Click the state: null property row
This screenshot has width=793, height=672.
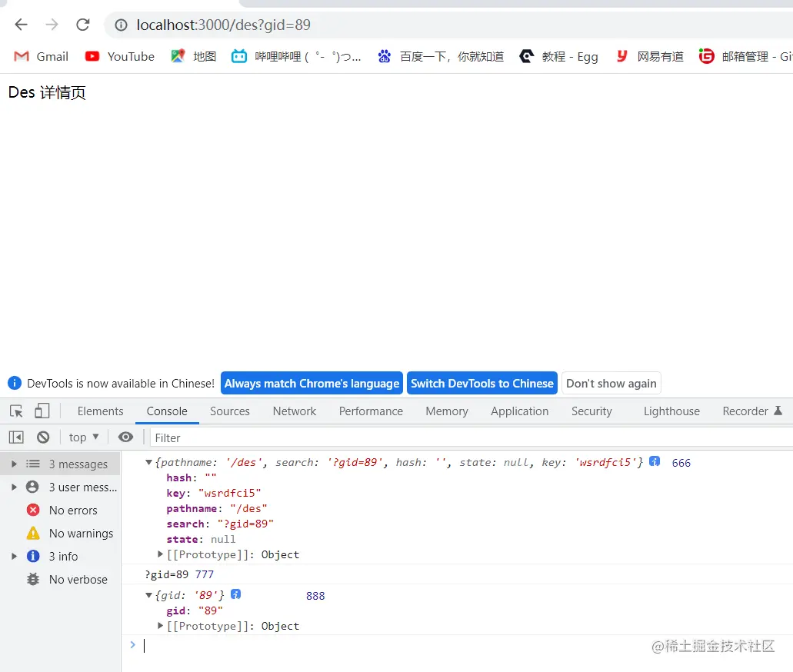pyautogui.click(x=201, y=539)
